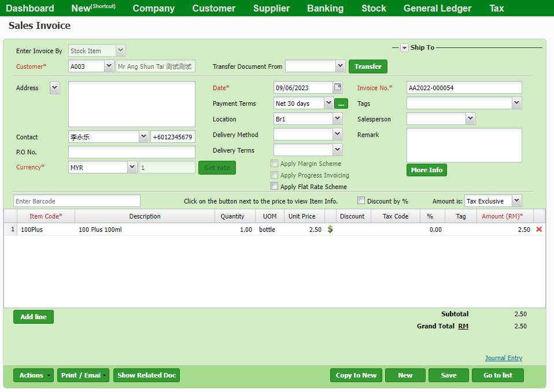The image size is (554, 392).
Task: Open the Journal Entry link
Action: point(503,358)
